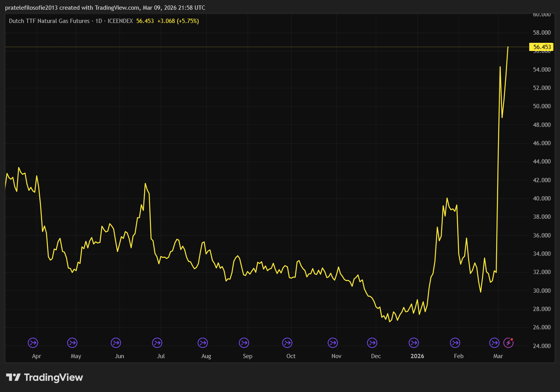
Task: Click the TradingView logo at bottom left
Action: [44, 377]
